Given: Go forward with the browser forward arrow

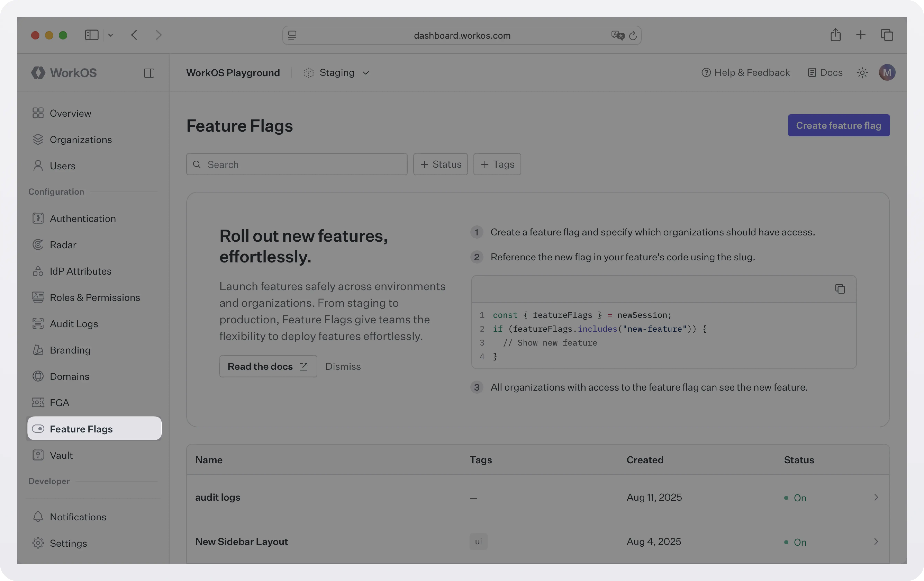Looking at the screenshot, I should 158,35.
